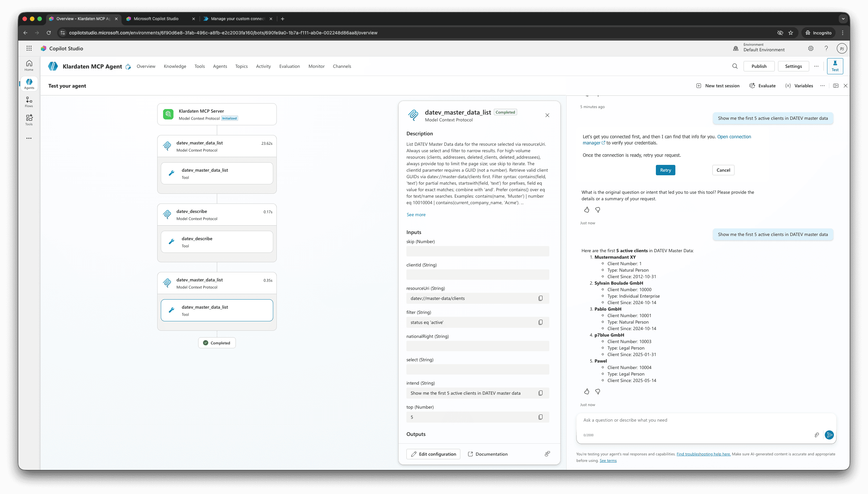Expand the sidebar more options ellipsis
This screenshot has height=494, width=868.
pos(29,138)
